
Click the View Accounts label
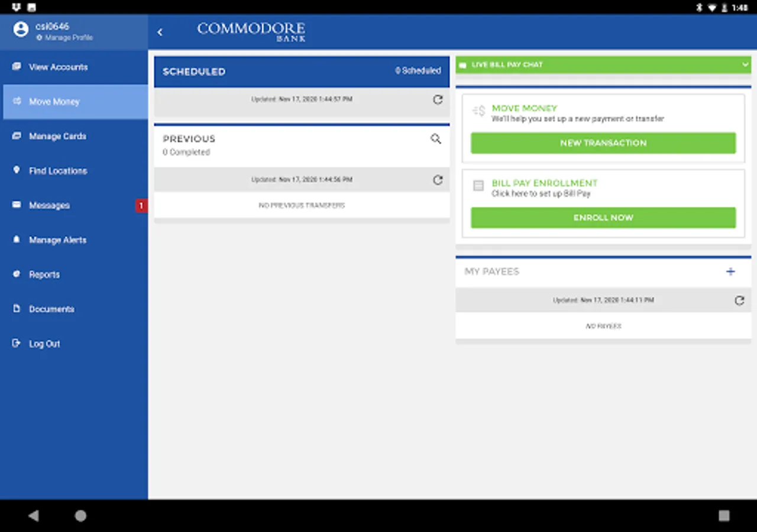[x=58, y=67]
